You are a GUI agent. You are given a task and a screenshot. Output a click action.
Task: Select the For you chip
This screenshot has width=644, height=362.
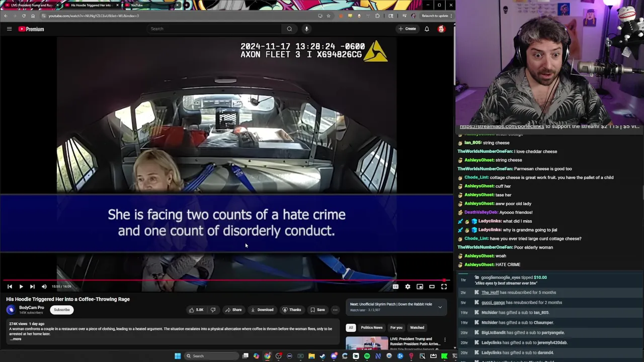coord(396,328)
